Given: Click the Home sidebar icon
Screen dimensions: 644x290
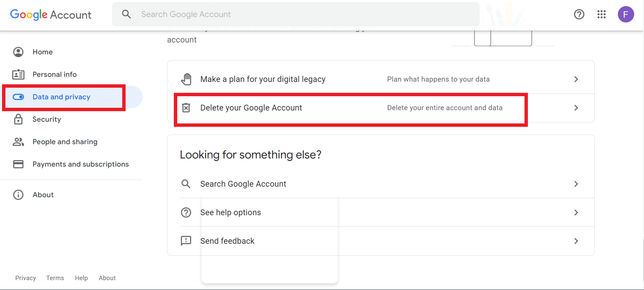Looking at the screenshot, I should tap(18, 52).
